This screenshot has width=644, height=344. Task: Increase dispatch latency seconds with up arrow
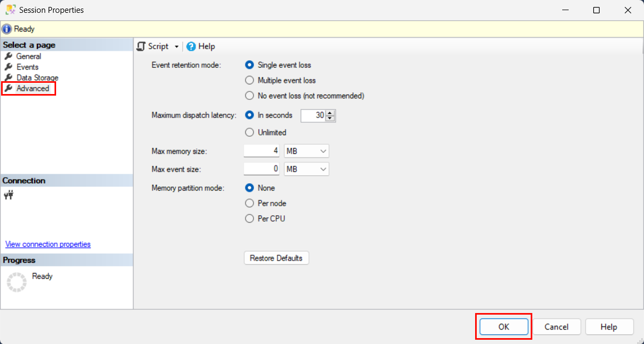click(330, 113)
